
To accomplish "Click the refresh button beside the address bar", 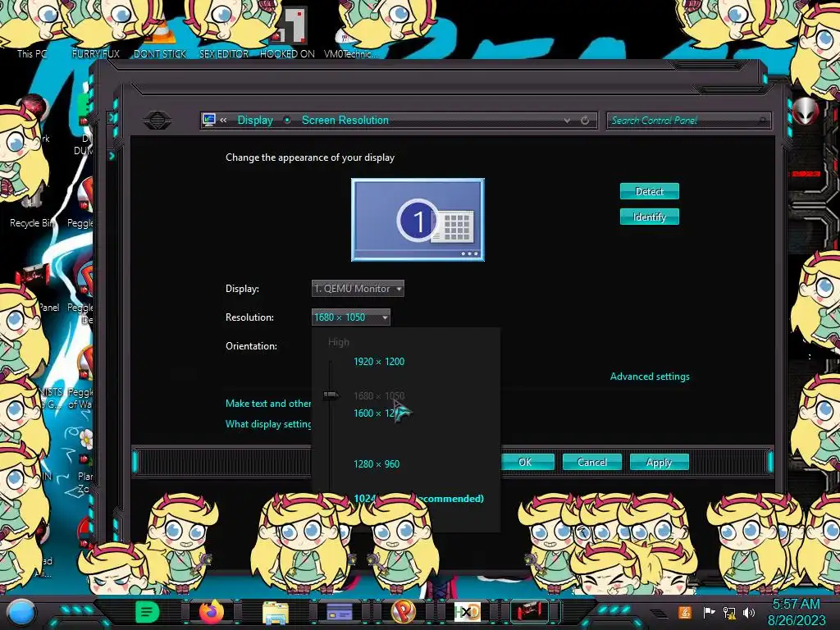I will (585, 121).
